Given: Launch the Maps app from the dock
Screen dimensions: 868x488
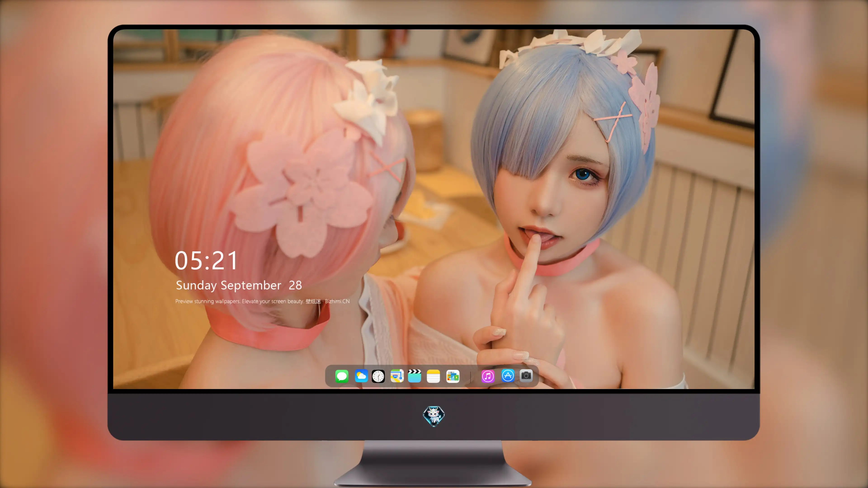Looking at the screenshot, I should [x=397, y=376].
